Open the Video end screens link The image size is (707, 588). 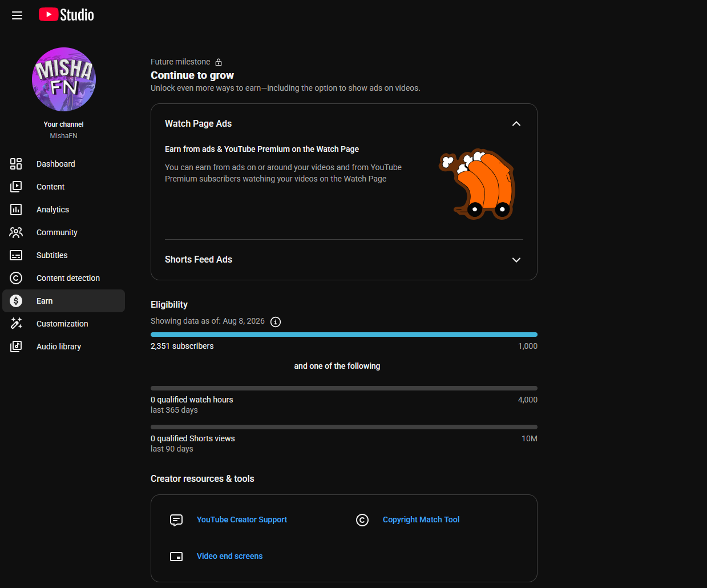pos(230,556)
